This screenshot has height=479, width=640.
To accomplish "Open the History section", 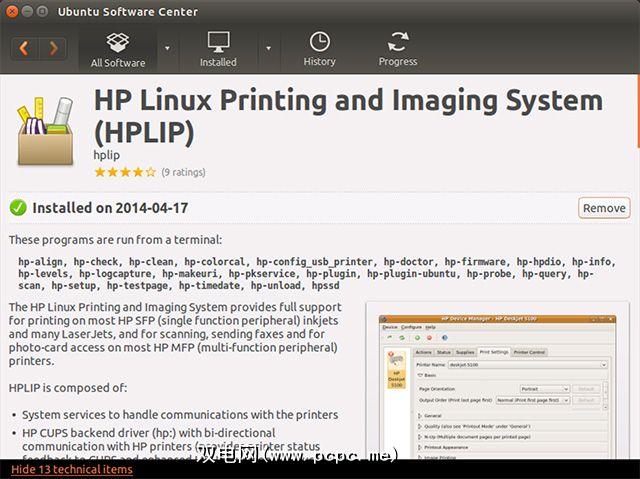I will [x=320, y=50].
